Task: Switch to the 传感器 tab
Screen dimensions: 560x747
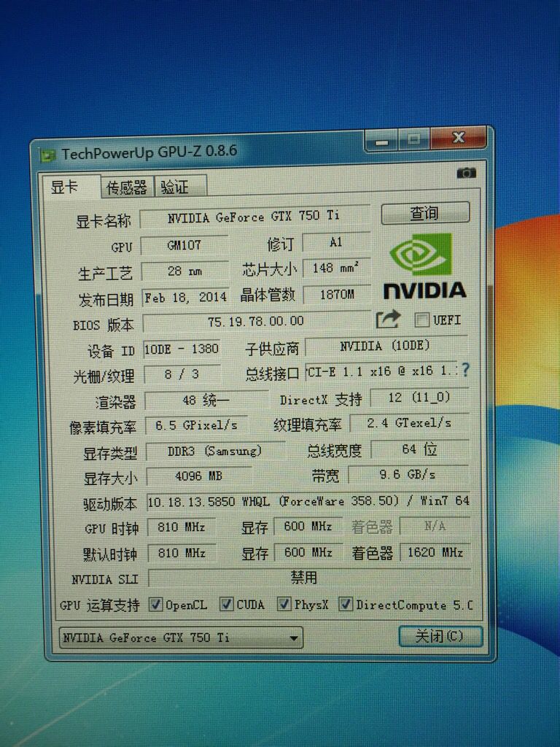Action: [126, 187]
